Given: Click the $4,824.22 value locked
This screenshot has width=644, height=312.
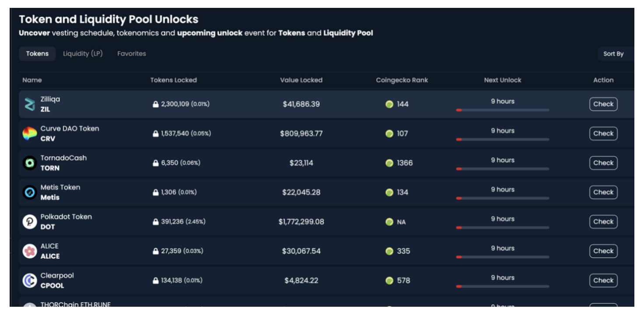Looking at the screenshot, I should [301, 280].
